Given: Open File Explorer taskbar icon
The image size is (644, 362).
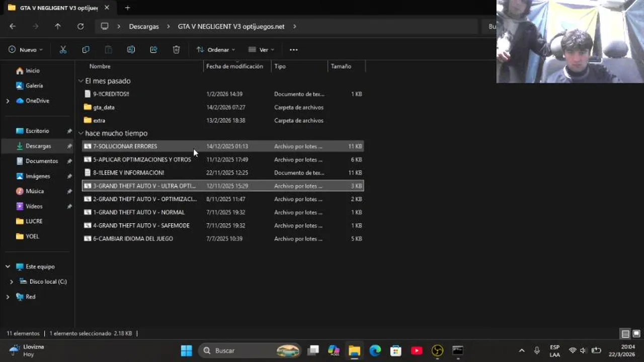Looking at the screenshot, I should (x=355, y=350).
